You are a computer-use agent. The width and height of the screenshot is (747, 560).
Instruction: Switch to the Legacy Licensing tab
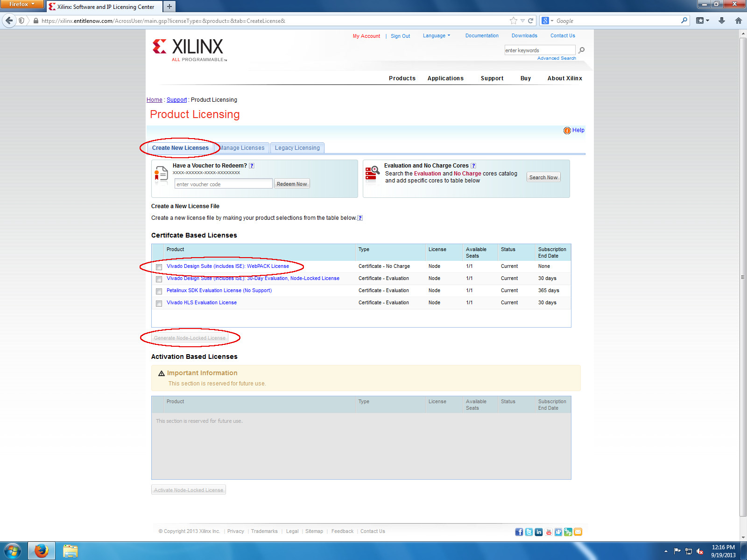[297, 148]
